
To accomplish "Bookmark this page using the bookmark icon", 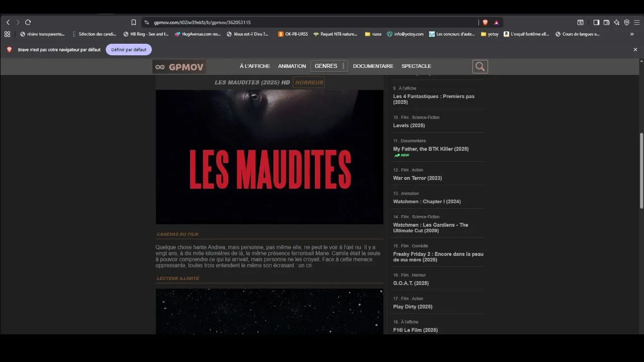I will (x=133, y=22).
